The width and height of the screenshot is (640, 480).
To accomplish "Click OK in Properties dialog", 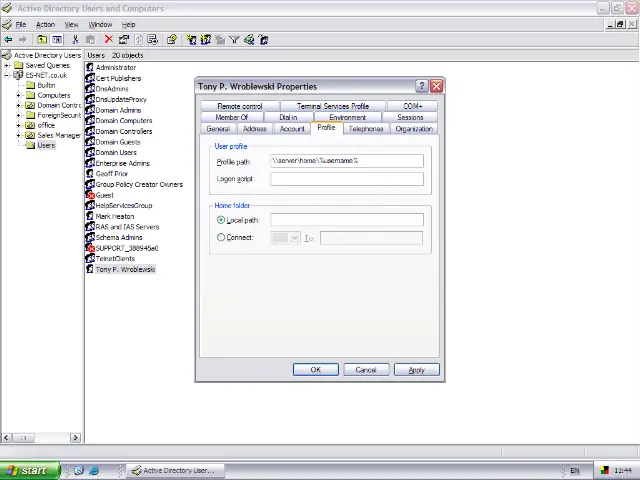I will pyautogui.click(x=316, y=369).
